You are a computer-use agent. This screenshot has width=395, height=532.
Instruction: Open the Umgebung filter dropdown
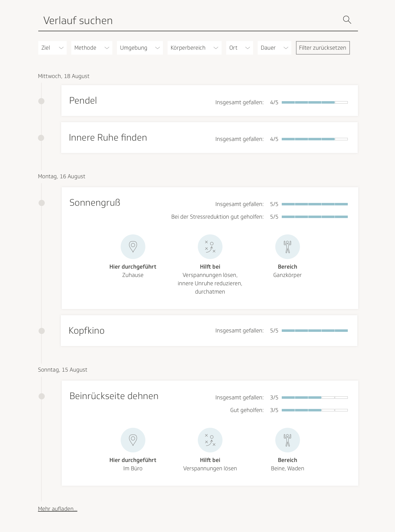pos(140,48)
